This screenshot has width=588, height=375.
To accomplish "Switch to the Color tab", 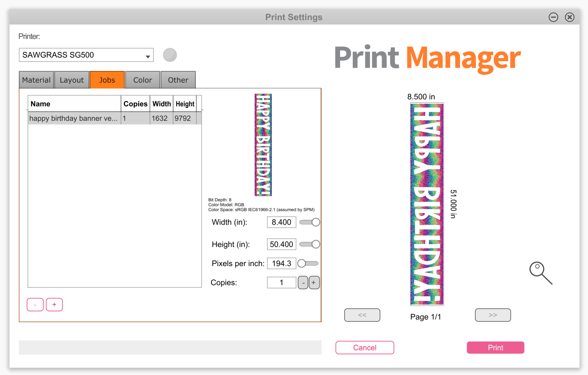I will (x=143, y=80).
